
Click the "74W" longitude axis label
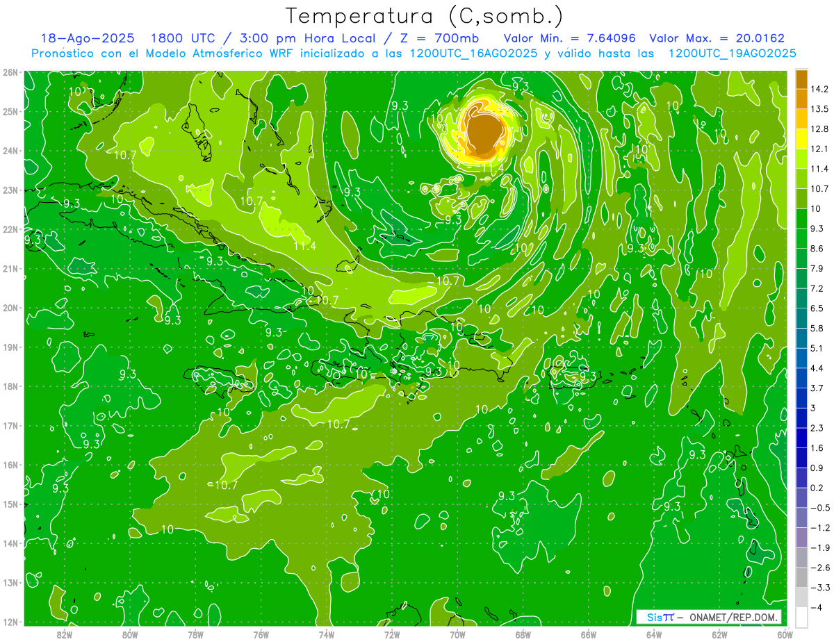[327, 634]
